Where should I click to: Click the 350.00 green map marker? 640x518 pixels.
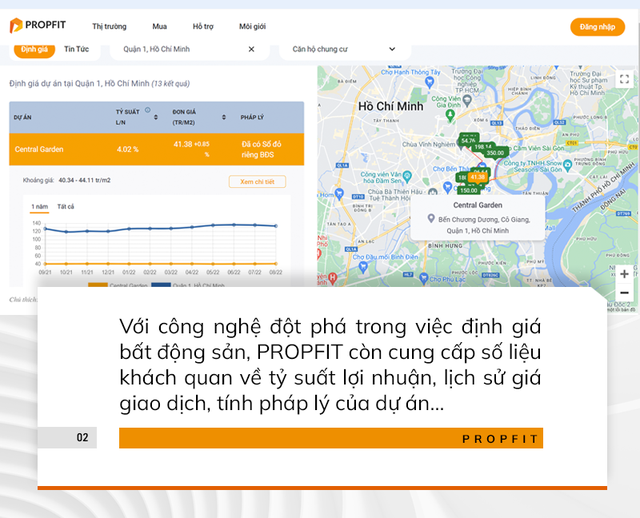click(496, 153)
